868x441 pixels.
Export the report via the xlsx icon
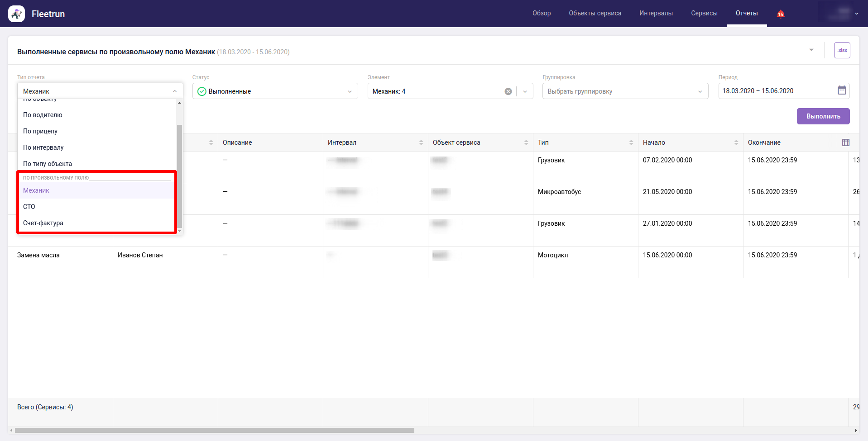pos(842,50)
